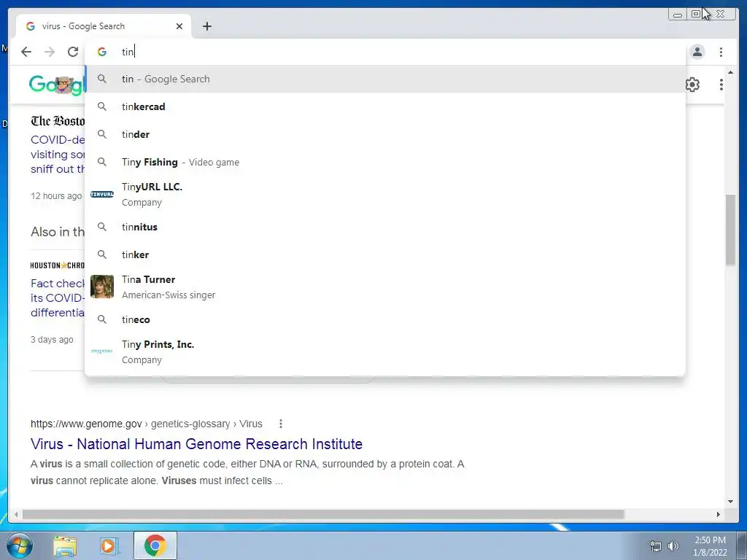The image size is (747, 560).
Task: Go back to the previous page
Action: click(26, 52)
